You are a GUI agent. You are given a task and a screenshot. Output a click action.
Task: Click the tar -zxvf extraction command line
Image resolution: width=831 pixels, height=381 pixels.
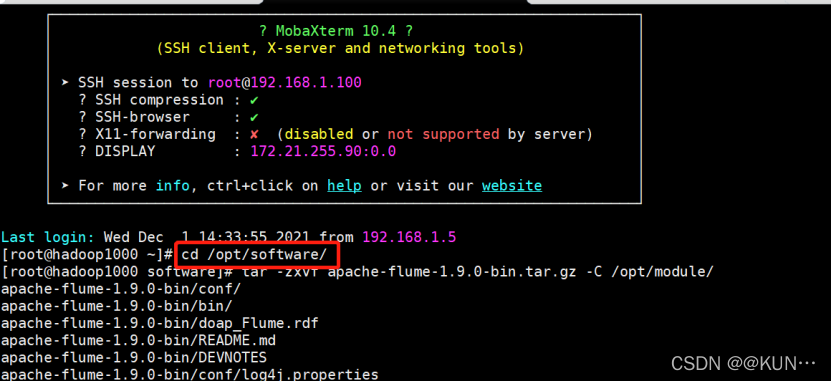click(358, 272)
